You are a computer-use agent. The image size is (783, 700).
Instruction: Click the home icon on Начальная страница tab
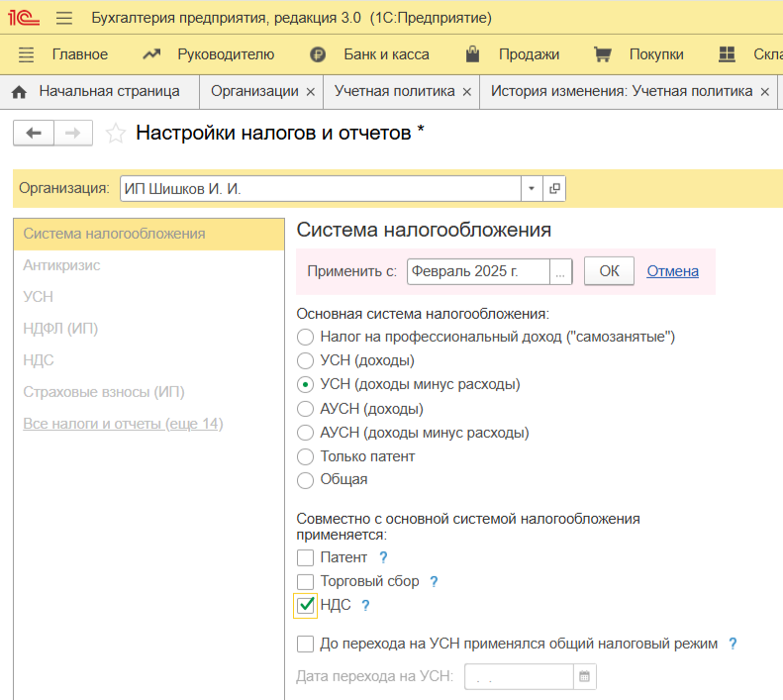(x=19, y=91)
